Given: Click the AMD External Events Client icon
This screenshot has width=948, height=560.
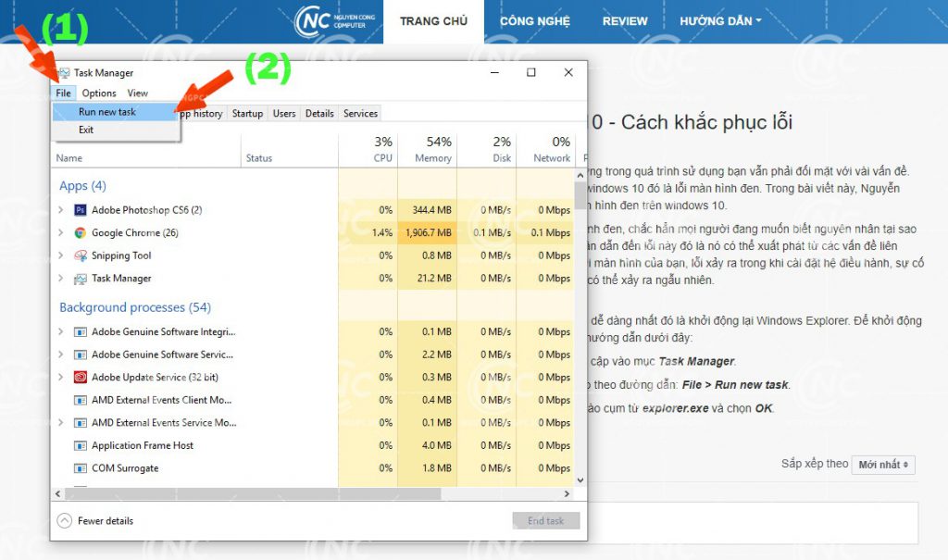Looking at the screenshot, I should 80,401.
